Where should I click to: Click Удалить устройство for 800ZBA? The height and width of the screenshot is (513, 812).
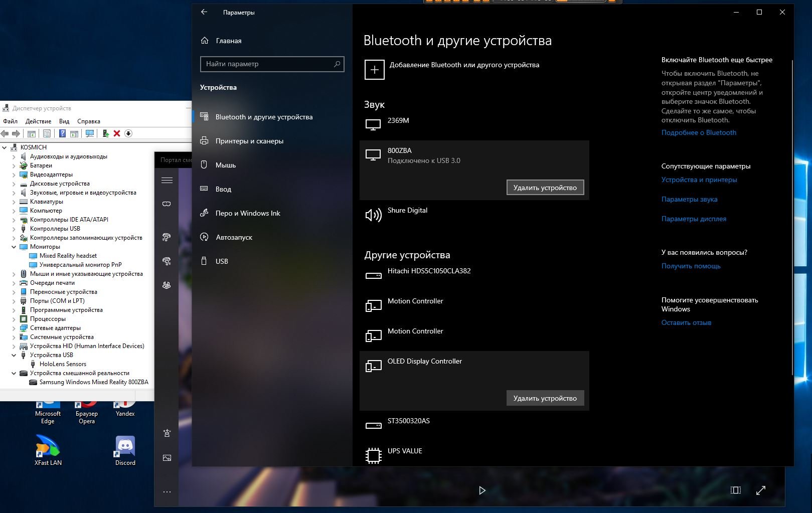click(x=545, y=188)
